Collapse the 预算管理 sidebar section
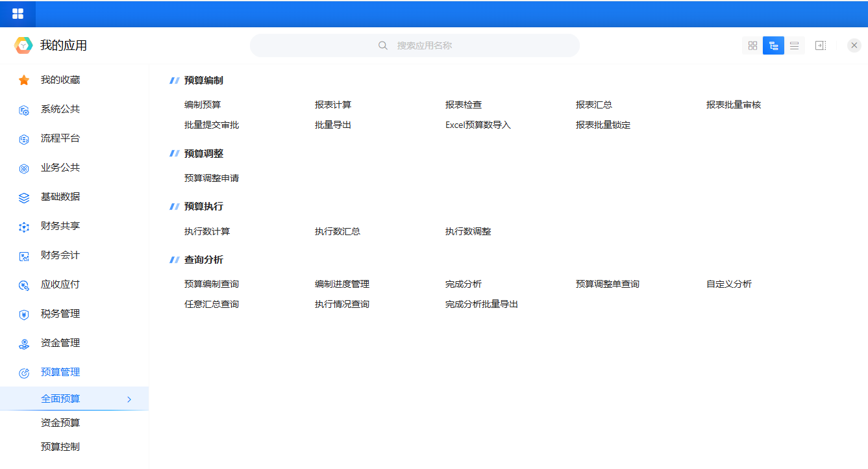 60,372
